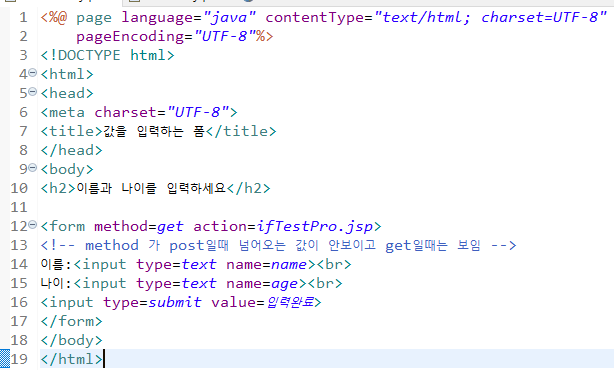The height and width of the screenshot is (370, 614).
Task: Click the title text 값을 입력하는 폼
Action: coord(154,131)
